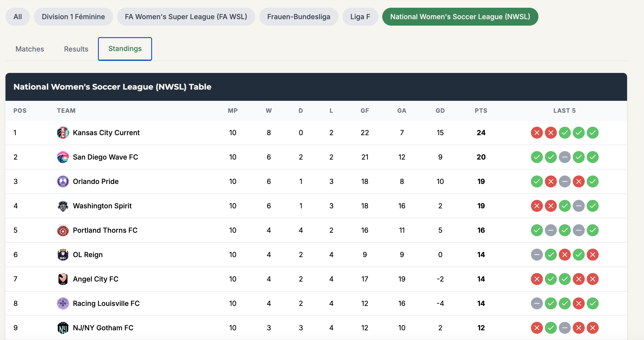Click San Diego Wave's draw icon in Last 5
Screen dimensions: 644x340
coord(565,157)
